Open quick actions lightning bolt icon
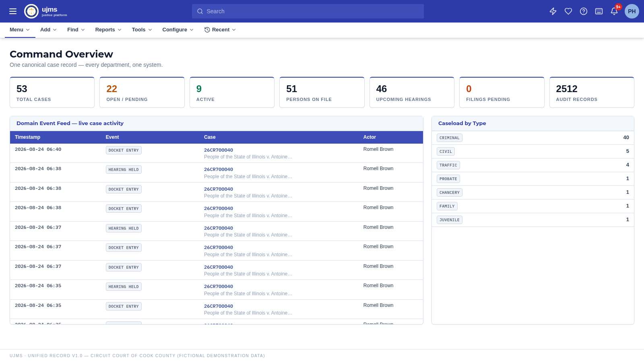The height and width of the screenshot is (362, 644). [x=553, y=11]
